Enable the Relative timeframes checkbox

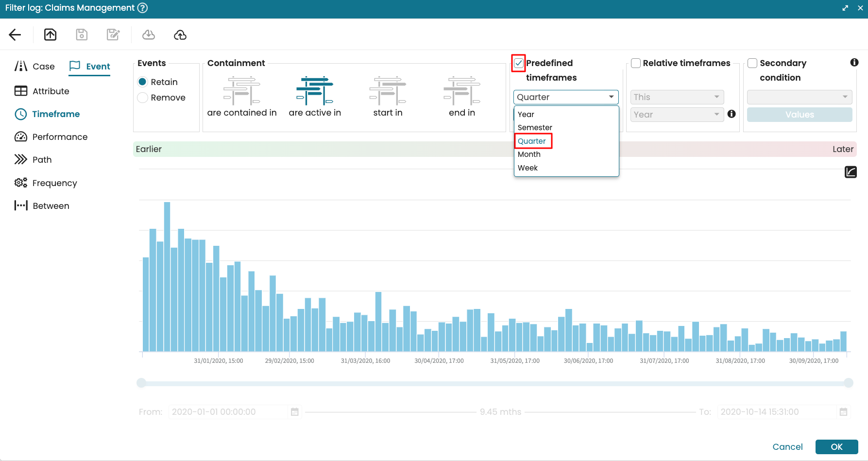coord(635,63)
